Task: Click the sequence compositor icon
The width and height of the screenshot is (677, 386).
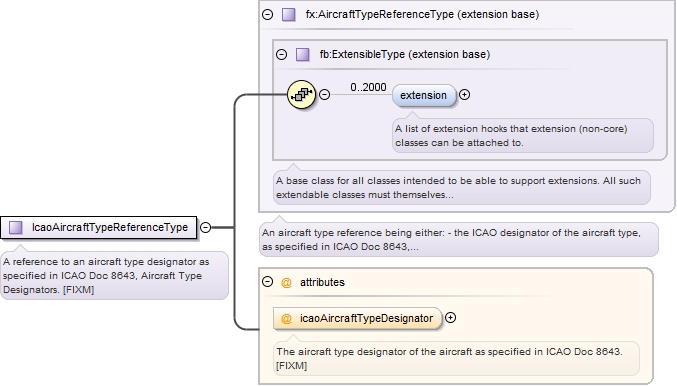Action: 301,94
